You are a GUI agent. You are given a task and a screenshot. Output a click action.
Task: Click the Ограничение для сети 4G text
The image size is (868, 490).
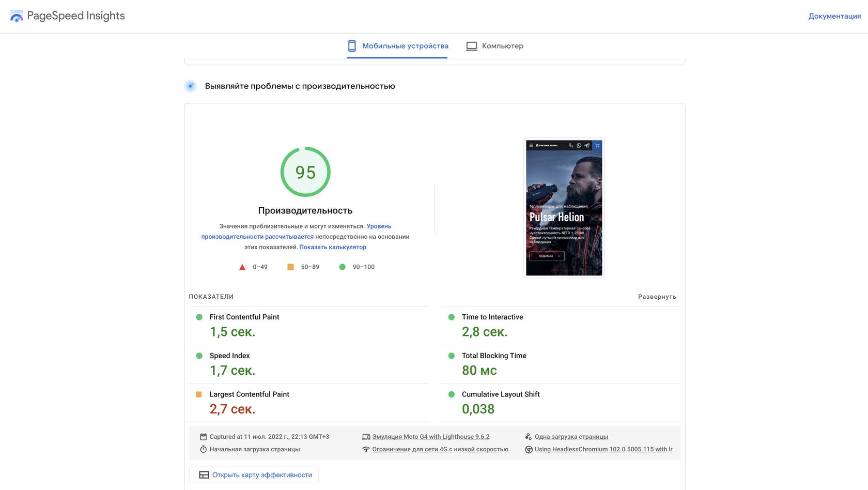pyautogui.click(x=440, y=449)
